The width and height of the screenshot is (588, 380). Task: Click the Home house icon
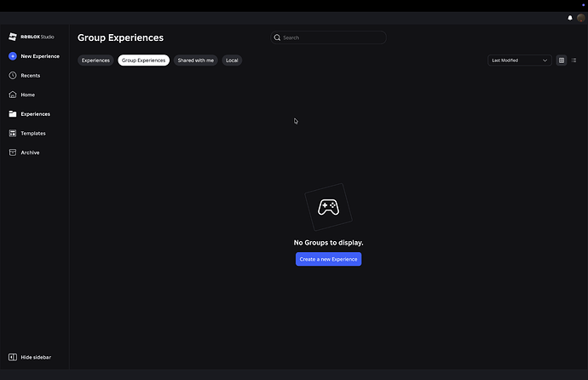tap(13, 95)
